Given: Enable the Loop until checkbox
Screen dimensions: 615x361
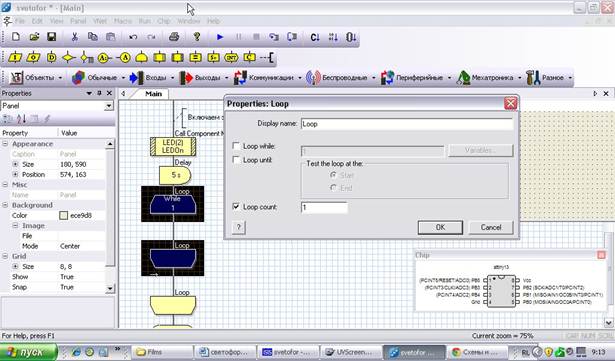Looking at the screenshot, I should pos(236,160).
